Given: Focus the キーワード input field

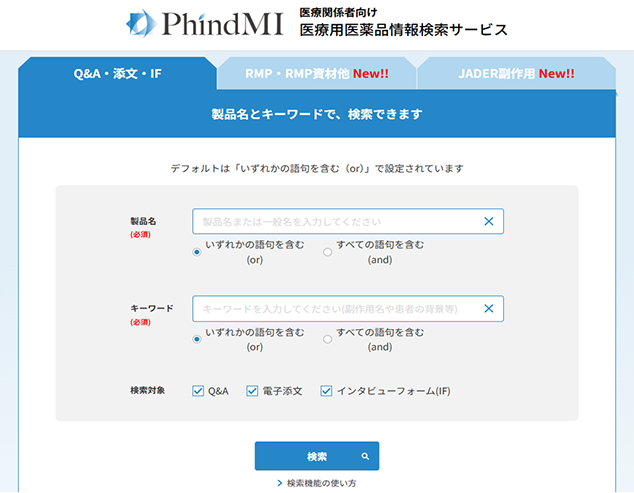Looking at the screenshot, I should point(348,309).
